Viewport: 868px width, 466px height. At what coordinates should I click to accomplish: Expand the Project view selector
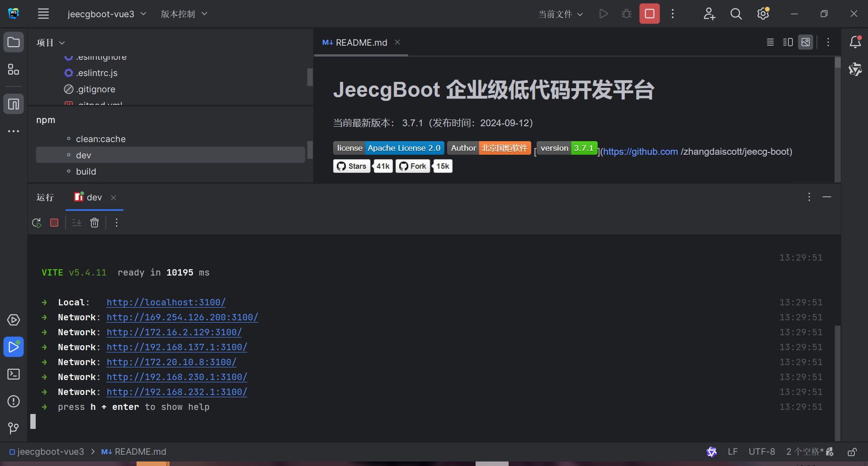click(51, 43)
